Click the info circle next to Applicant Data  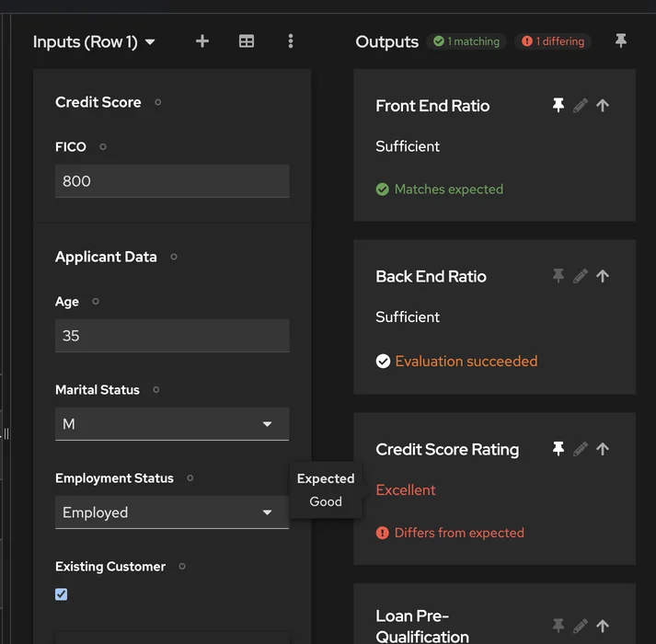pos(174,257)
